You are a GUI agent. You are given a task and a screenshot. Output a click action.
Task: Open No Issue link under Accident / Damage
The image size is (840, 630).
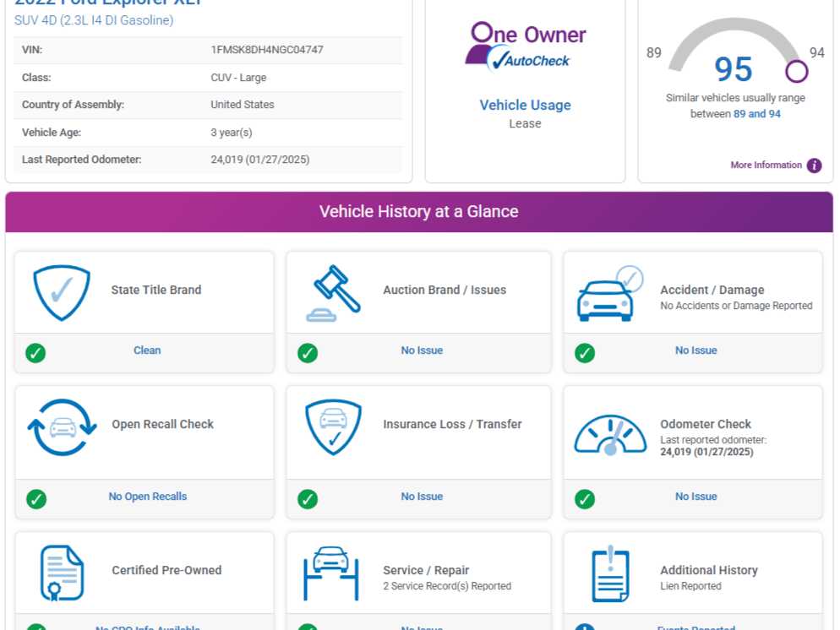point(695,350)
